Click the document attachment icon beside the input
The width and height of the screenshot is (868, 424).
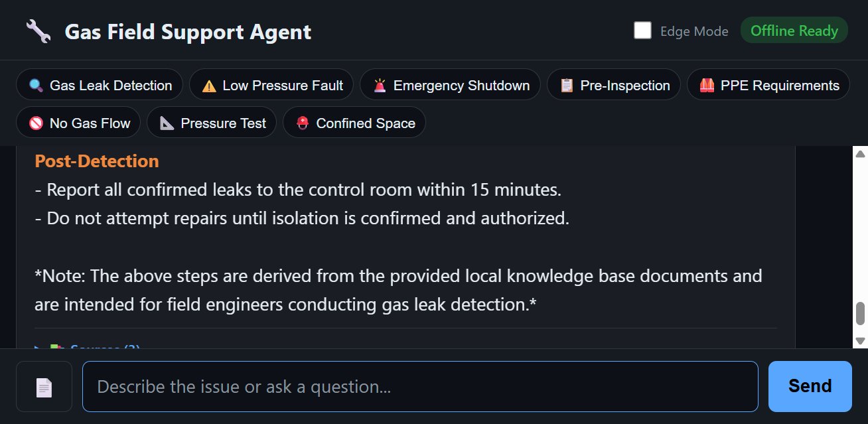[44, 386]
